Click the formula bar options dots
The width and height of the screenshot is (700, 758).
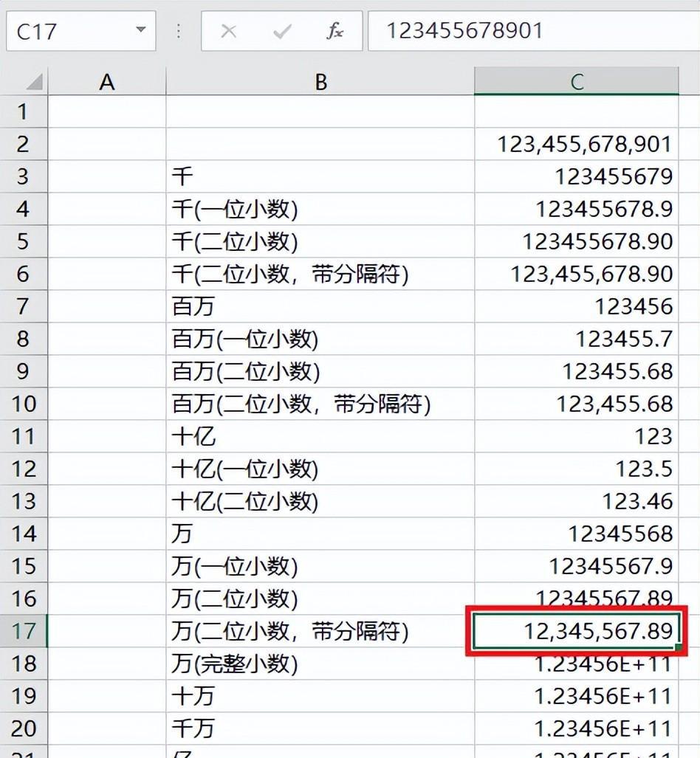pos(179,32)
